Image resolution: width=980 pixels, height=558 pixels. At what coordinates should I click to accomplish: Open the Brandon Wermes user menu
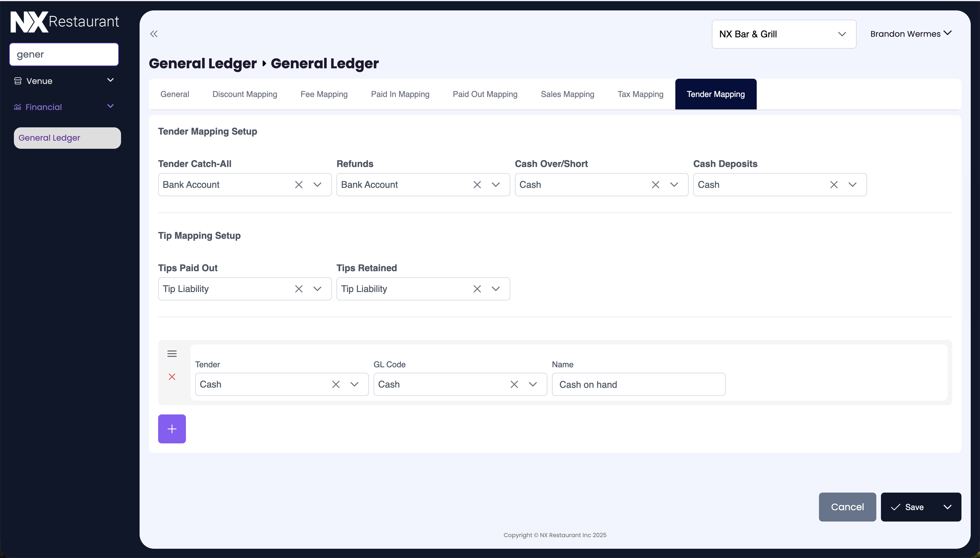click(x=910, y=34)
